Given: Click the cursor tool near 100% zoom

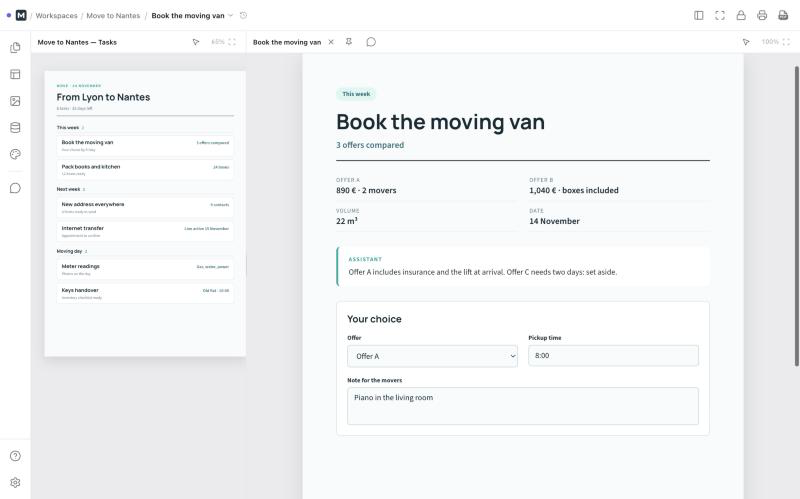Looking at the screenshot, I should [x=746, y=42].
